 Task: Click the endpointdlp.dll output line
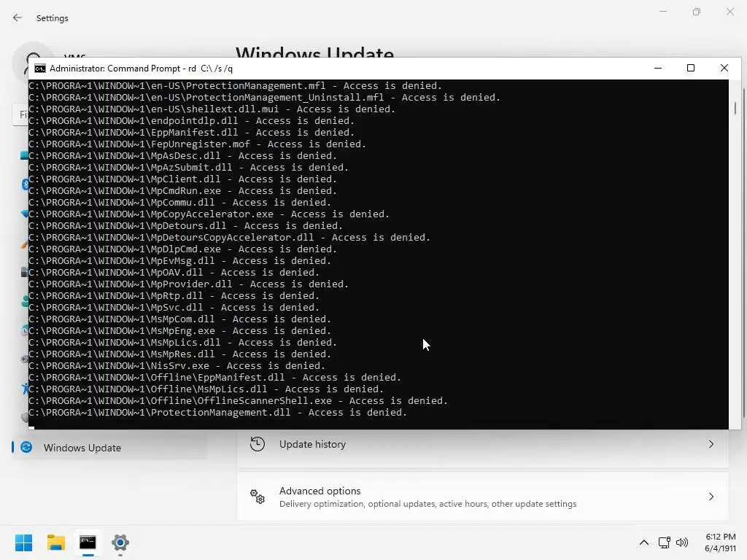point(192,121)
